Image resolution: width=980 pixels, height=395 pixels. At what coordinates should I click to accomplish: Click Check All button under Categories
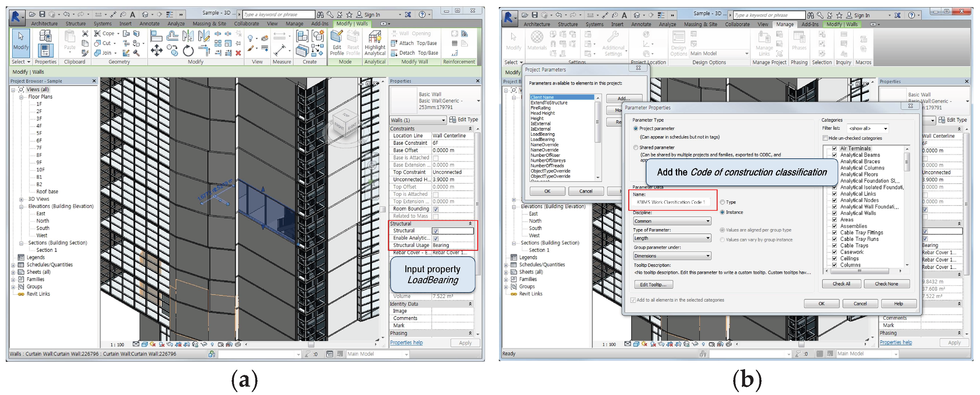841,284
